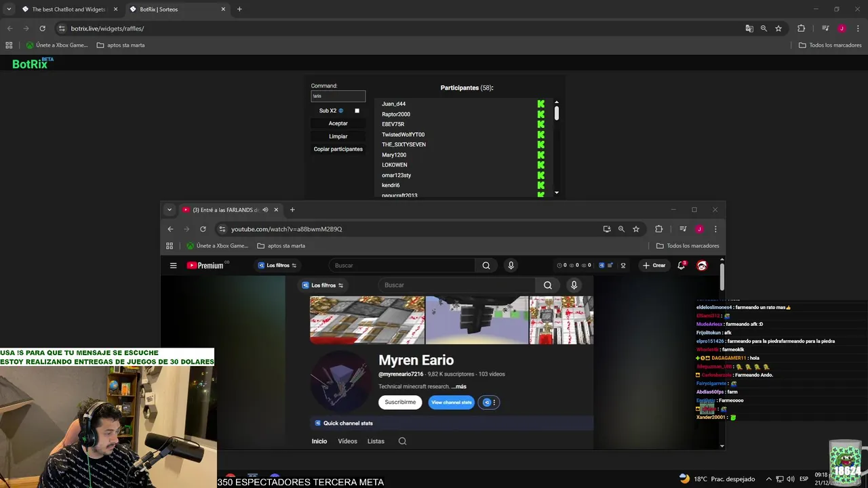Open Chrome menu in BotRix browser window
The image size is (868, 488).
pos(857,28)
